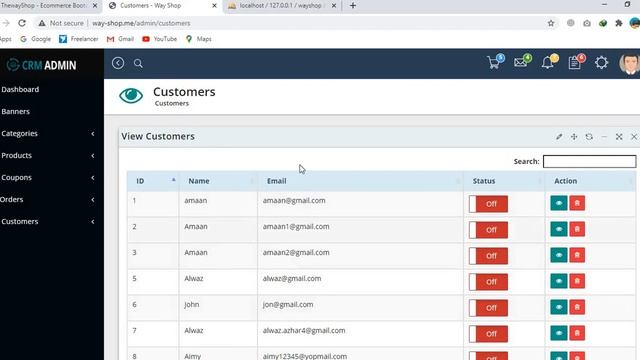Viewport: 640px width, 360px height.
Task: Open Dashboard in the sidebar
Action: 20,89
